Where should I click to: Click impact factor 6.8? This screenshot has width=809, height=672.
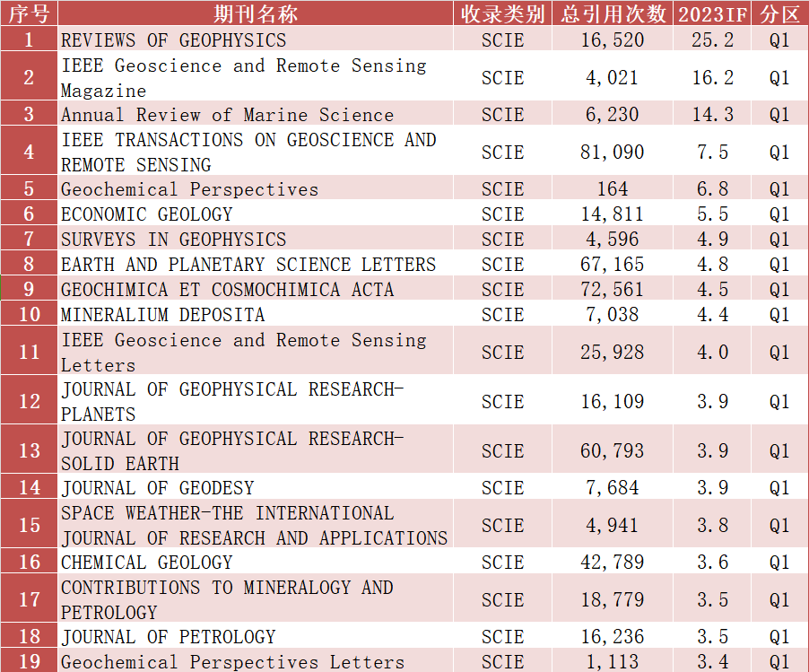click(712, 188)
